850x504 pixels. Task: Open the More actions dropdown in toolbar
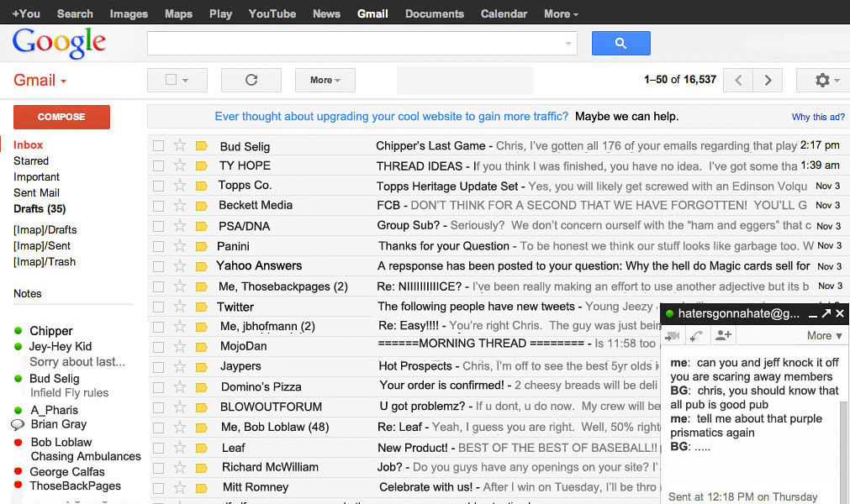pyautogui.click(x=325, y=80)
